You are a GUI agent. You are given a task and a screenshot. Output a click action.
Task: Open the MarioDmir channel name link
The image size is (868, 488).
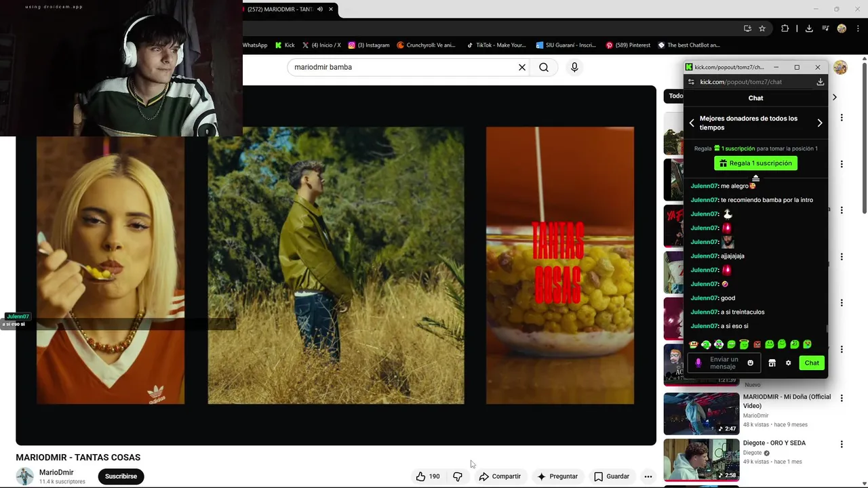(x=56, y=472)
